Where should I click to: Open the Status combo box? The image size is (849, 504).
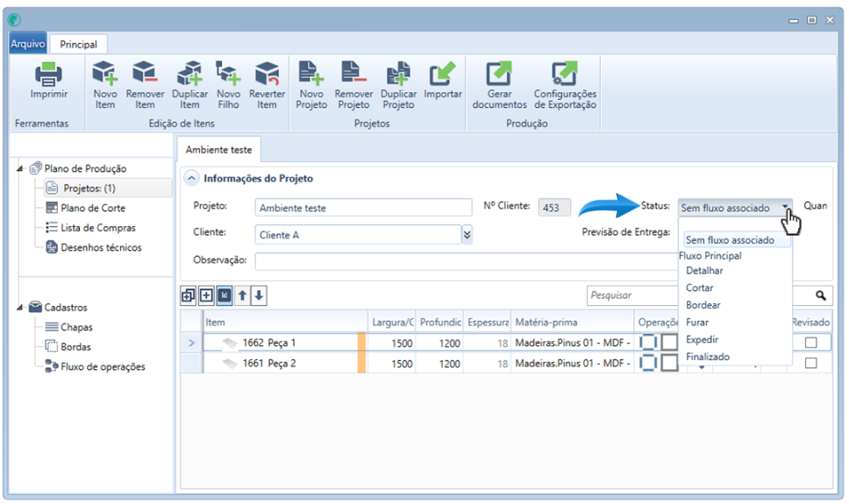(x=735, y=208)
